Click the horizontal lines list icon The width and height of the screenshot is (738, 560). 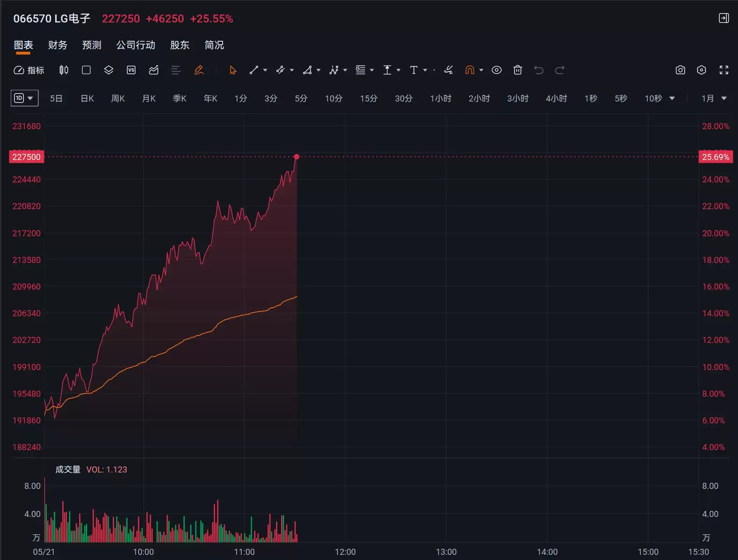[x=176, y=70]
